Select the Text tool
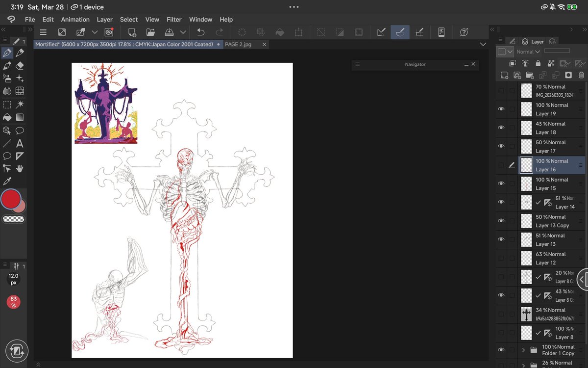 pyautogui.click(x=20, y=144)
